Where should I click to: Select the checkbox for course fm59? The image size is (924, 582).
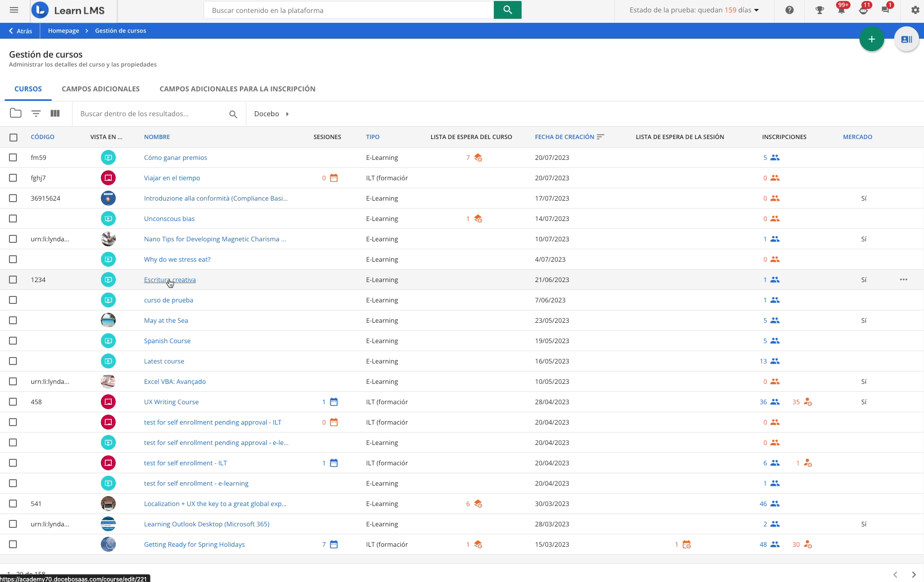[x=13, y=157]
